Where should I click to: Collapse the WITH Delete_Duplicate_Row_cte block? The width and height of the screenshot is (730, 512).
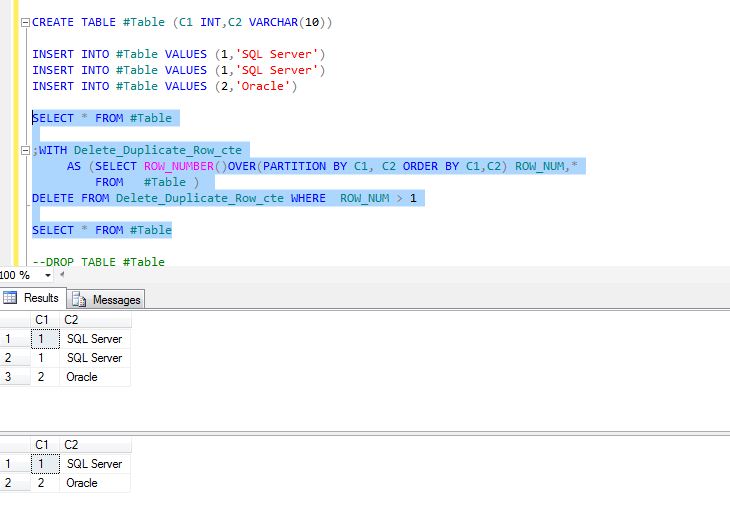pos(26,150)
